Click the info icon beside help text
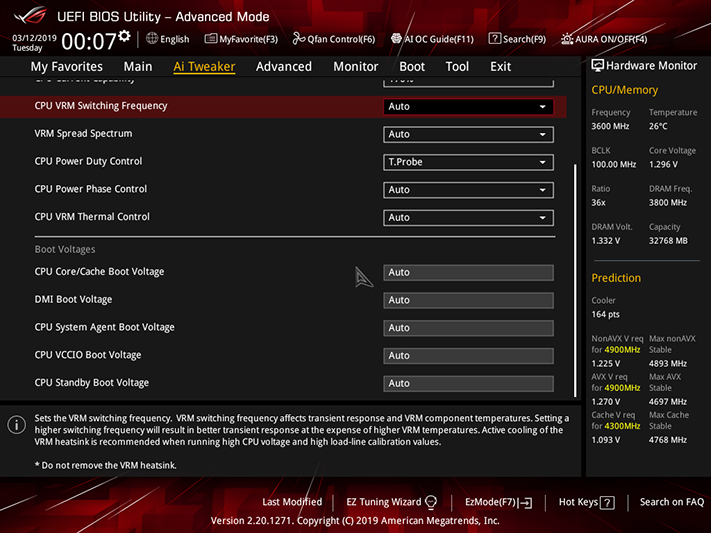The width and height of the screenshot is (711, 533). (17, 425)
